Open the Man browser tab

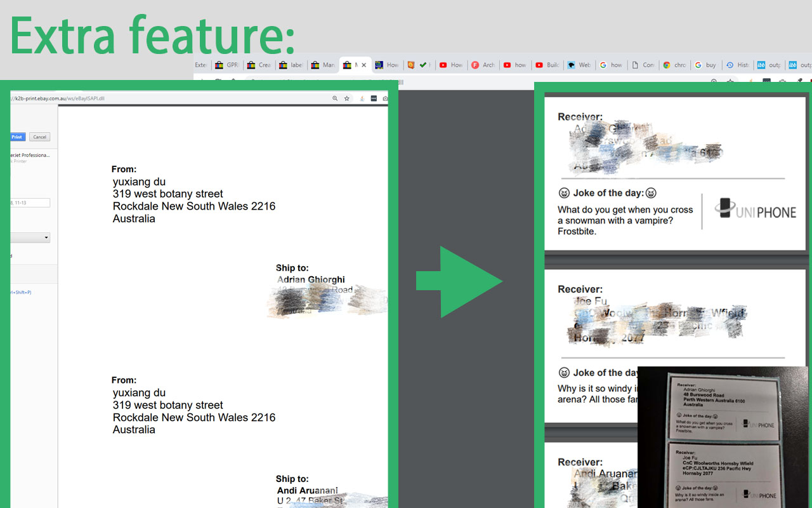coord(323,65)
